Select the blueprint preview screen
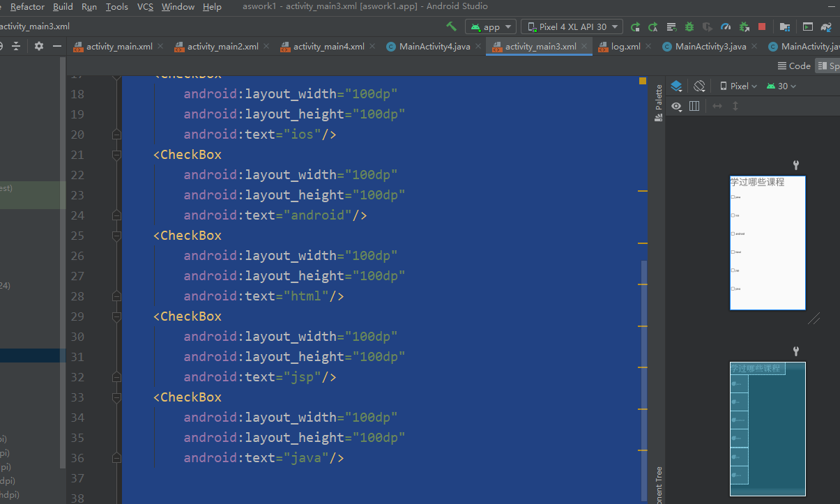Viewport: 840px width, 504px height. (x=768, y=429)
